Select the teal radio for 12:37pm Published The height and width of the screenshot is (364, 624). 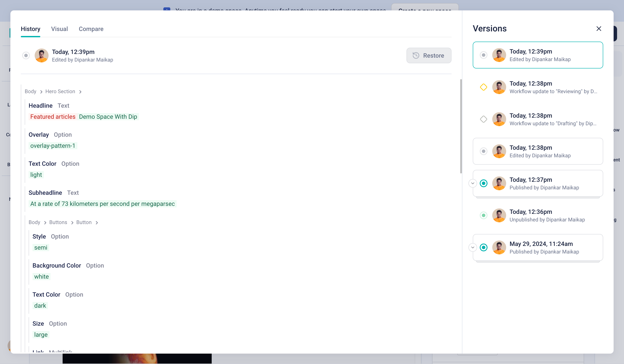coord(483,183)
